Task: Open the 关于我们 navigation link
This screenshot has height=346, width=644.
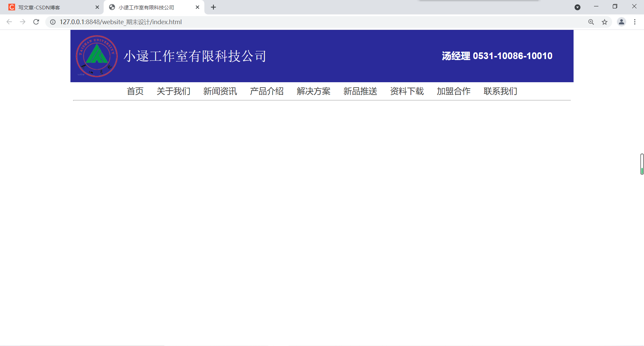Action: pos(173,91)
